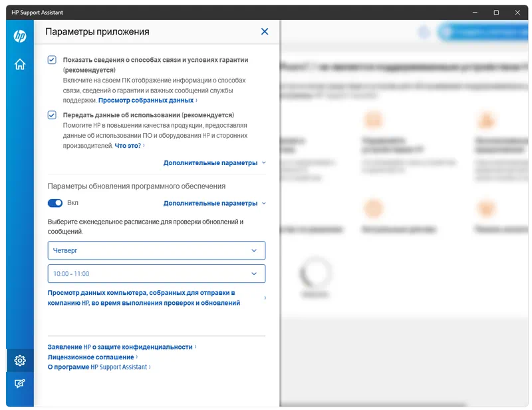Viewport: 532px width, 410px height.
Task: Open the HP privacy statement link
Action: coord(120,347)
